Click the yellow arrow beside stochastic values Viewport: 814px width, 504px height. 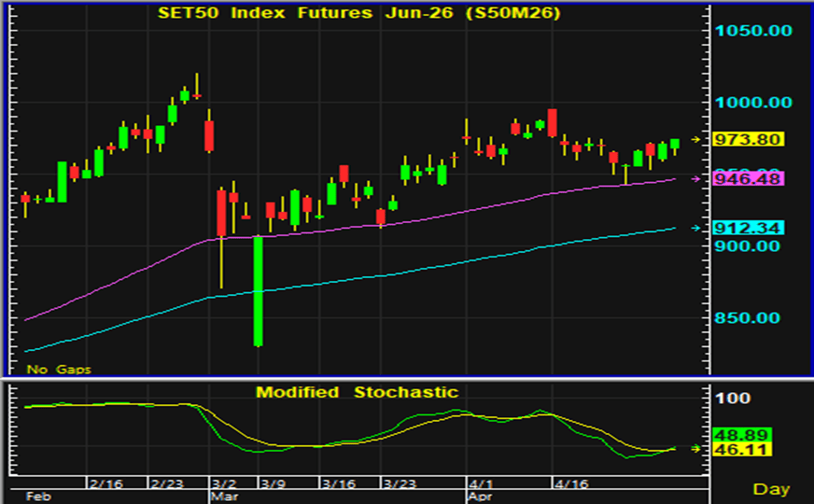[695, 448]
